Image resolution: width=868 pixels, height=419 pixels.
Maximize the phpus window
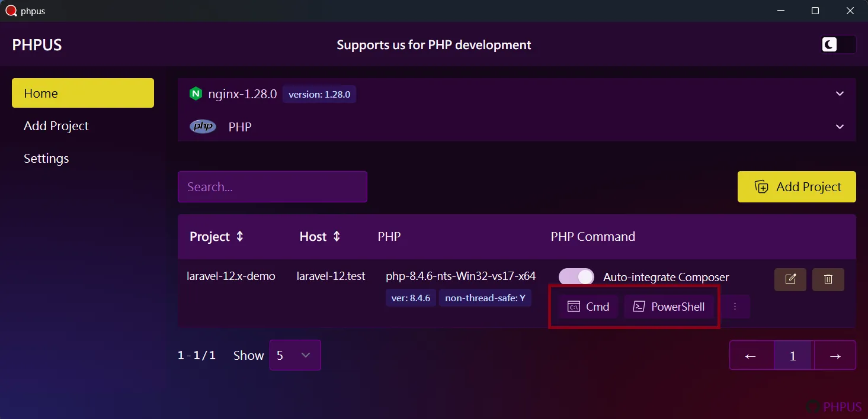coord(815,11)
